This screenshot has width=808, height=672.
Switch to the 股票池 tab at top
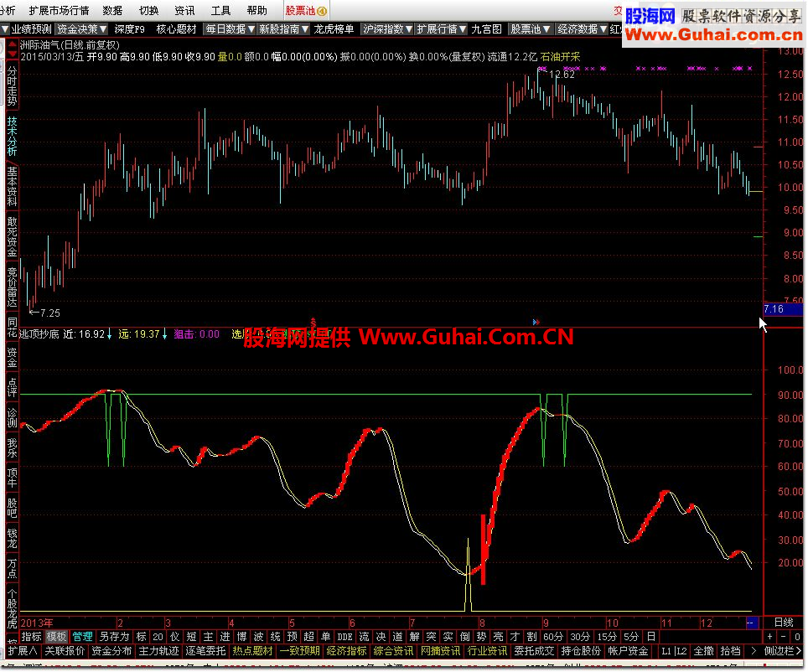click(306, 11)
